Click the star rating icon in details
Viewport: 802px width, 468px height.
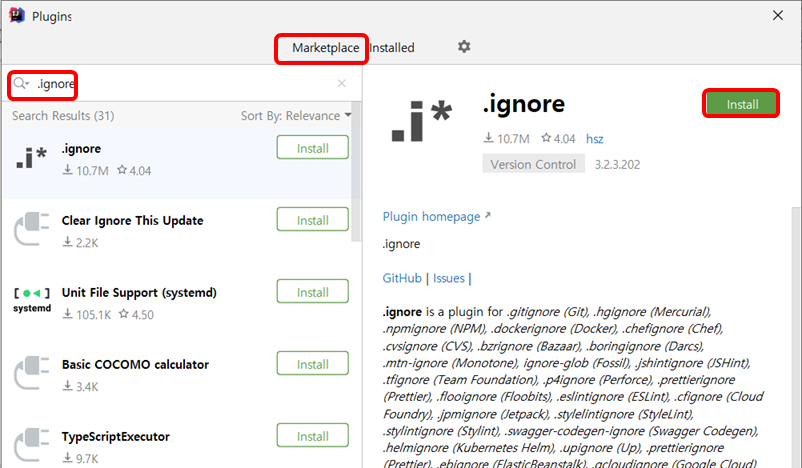(546, 138)
